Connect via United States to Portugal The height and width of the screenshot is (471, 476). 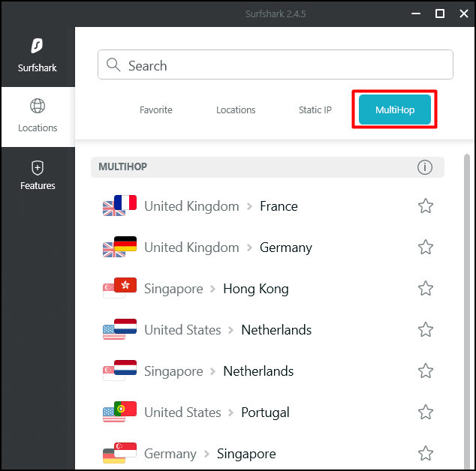[x=267, y=412]
